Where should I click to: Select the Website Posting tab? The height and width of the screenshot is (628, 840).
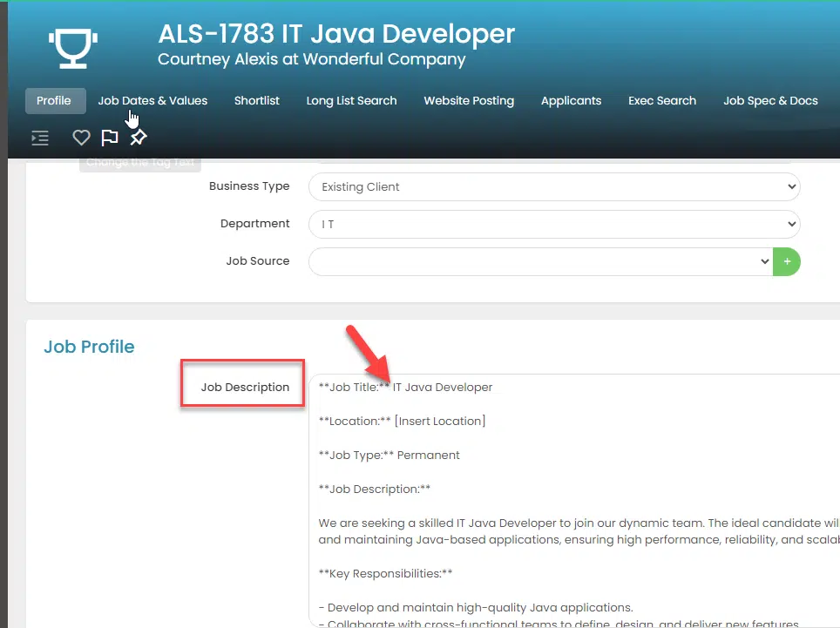469,101
